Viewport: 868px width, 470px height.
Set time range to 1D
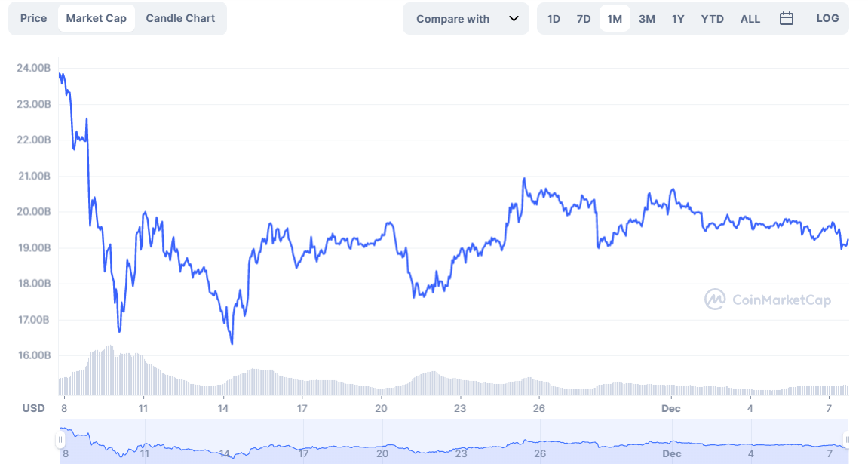tap(554, 19)
